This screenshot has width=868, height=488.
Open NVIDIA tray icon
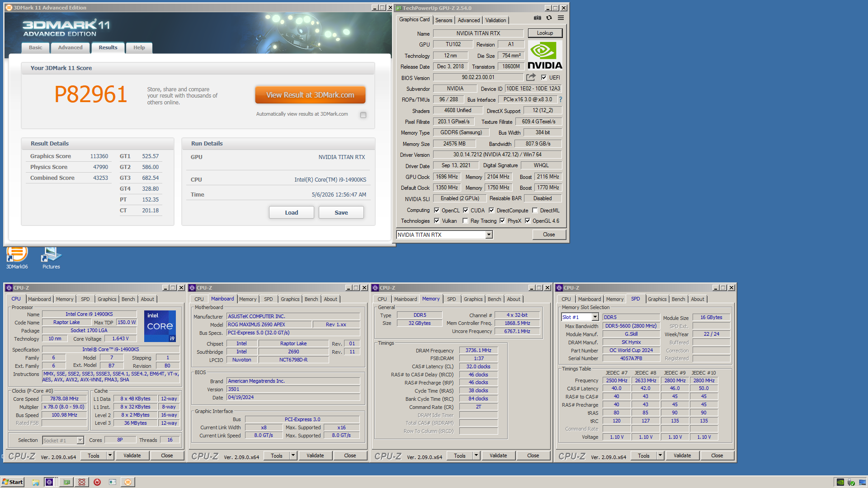pyautogui.click(x=840, y=482)
